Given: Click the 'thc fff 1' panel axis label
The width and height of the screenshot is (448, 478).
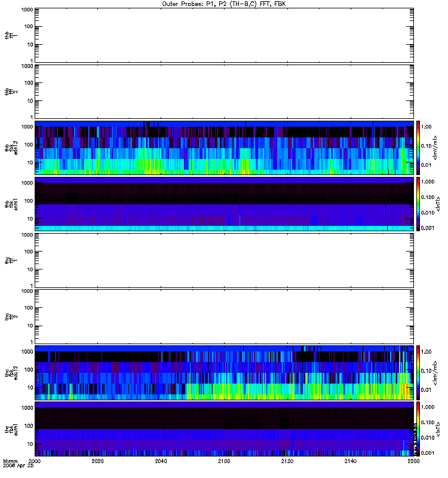Looking at the screenshot, I should click(x=11, y=261).
